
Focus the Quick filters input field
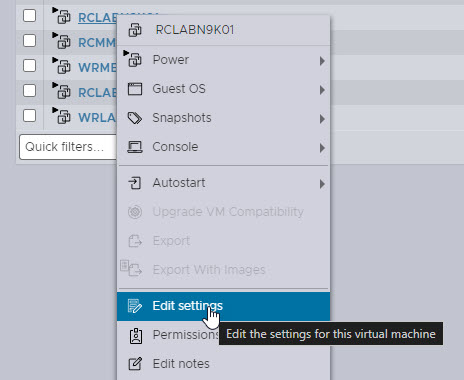tap(68, 147)
